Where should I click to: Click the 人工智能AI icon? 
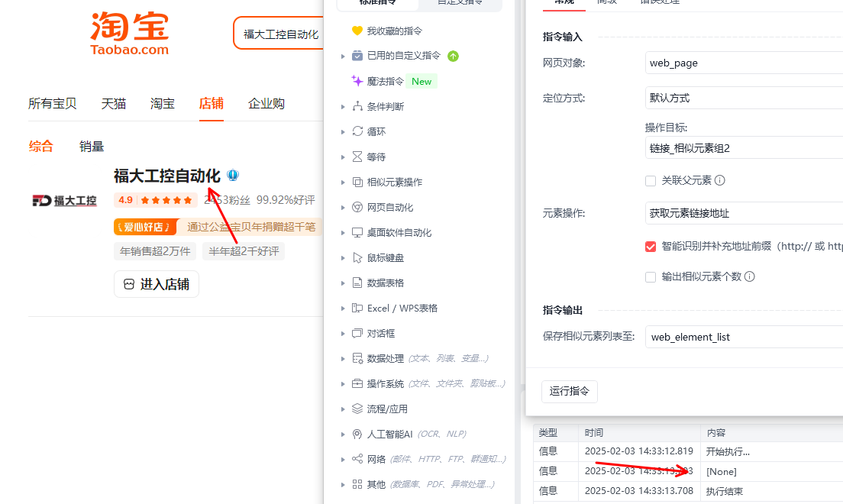357,434
